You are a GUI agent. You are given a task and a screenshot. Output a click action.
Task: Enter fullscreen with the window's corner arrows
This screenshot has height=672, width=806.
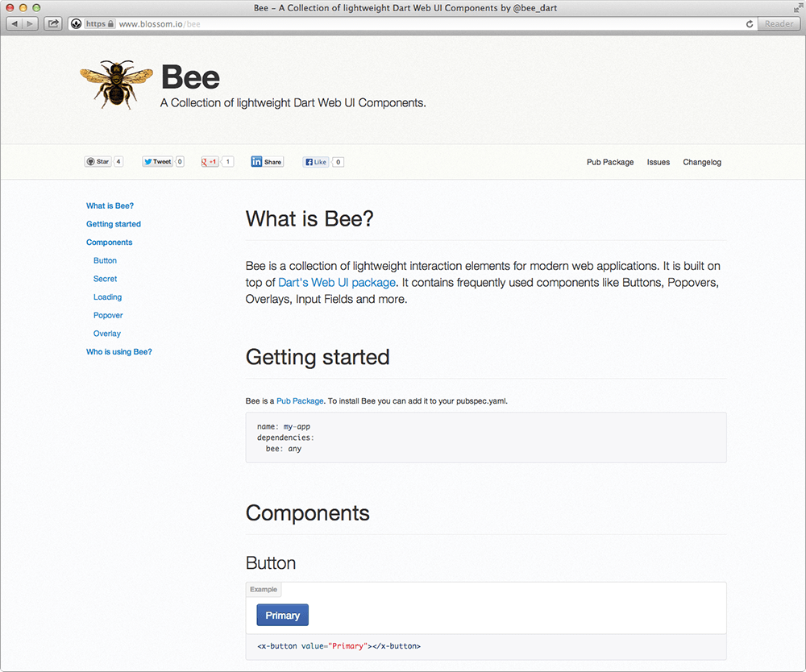pyautogui.click(x=797, y=8)
